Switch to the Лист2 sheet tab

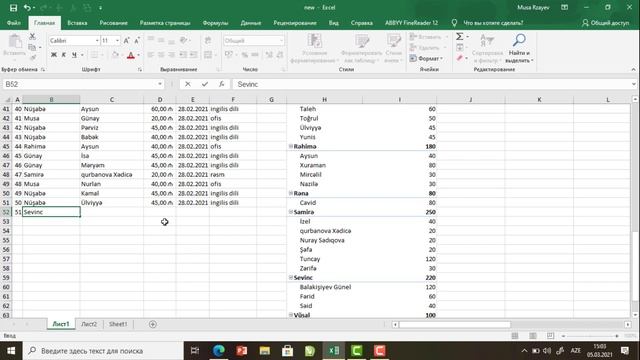click(89, 324)
